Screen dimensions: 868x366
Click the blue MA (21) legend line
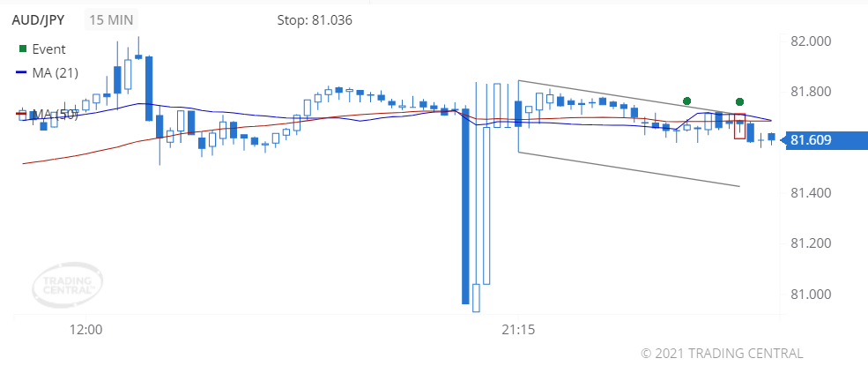tap(21, 72)
